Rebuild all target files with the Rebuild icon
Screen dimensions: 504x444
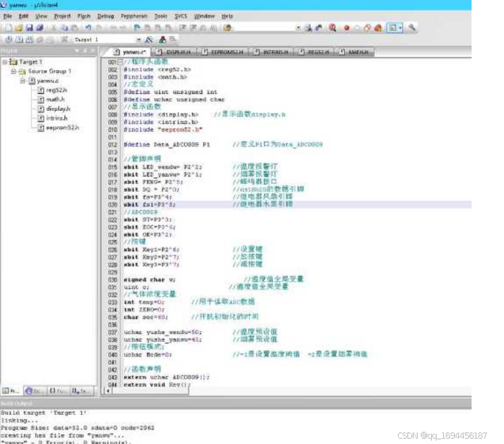[30, 40]
